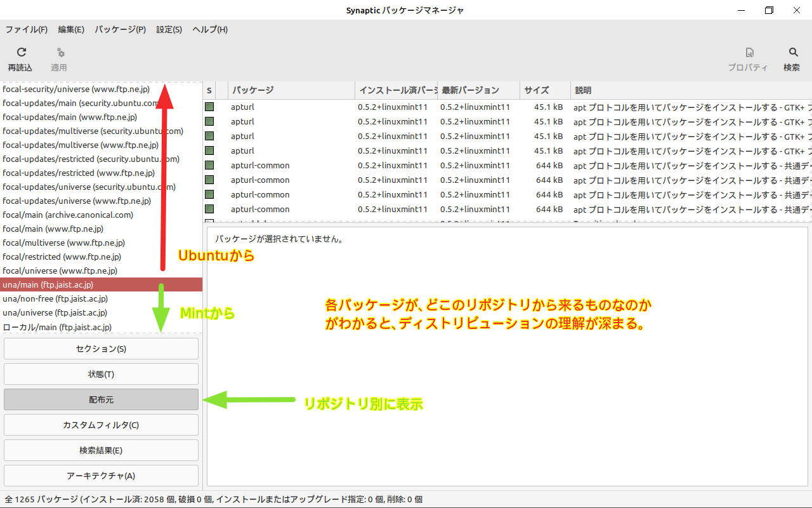Open the ヘルプ(H) menu
Image resolution: width=812 pixels, height=508 pixels.
point(210,30)
